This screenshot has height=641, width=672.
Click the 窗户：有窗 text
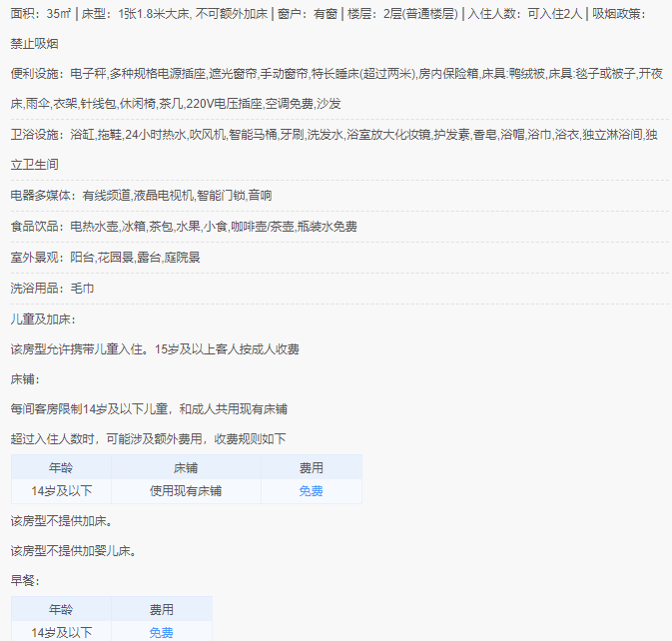(308, 14)
